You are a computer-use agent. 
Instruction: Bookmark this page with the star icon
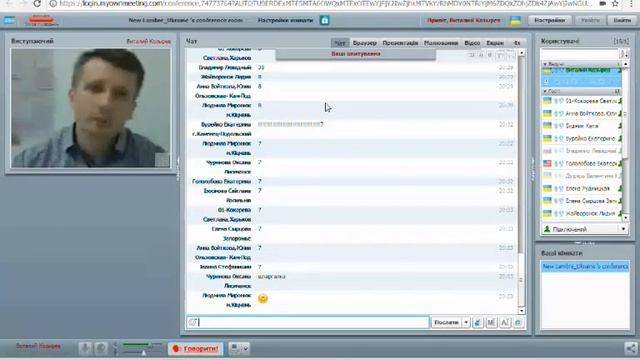click(x=615, y=4)
